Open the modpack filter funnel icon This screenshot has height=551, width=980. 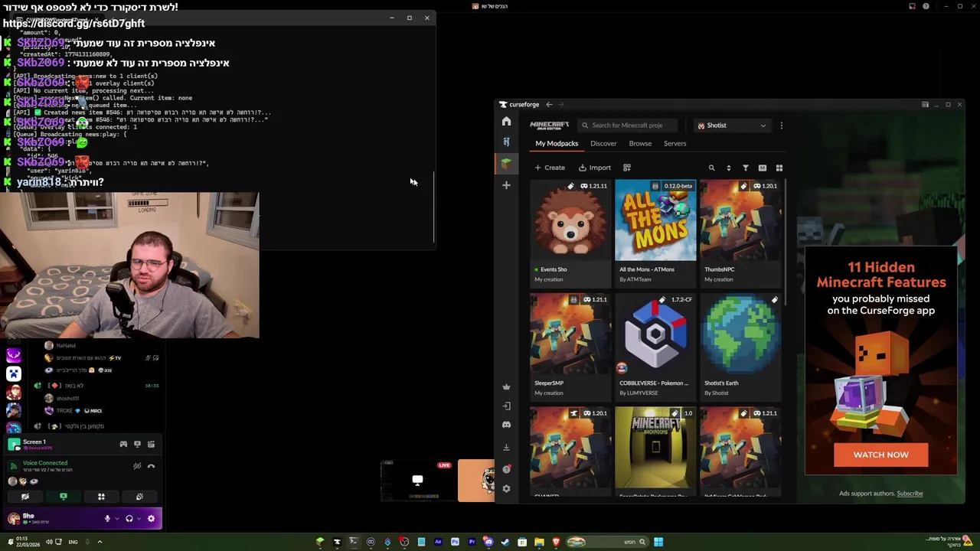pyautogui.click(x=745, y=168)
